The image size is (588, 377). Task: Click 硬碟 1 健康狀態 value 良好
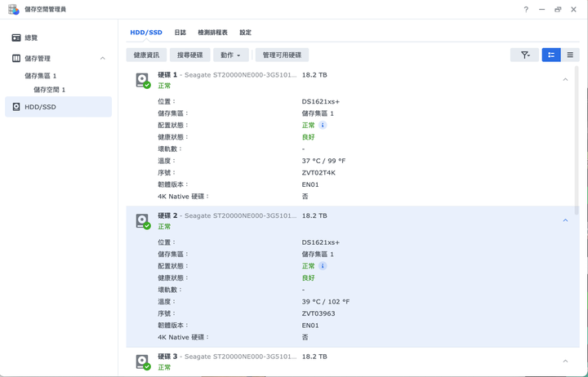(x=308, y=137)
